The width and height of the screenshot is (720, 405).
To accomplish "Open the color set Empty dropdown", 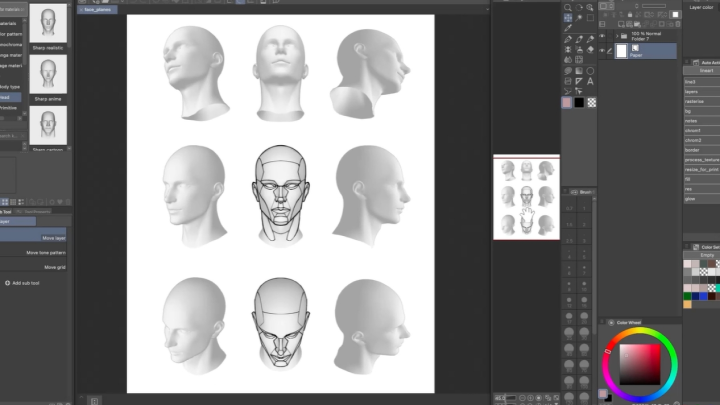I will point(705,255).
